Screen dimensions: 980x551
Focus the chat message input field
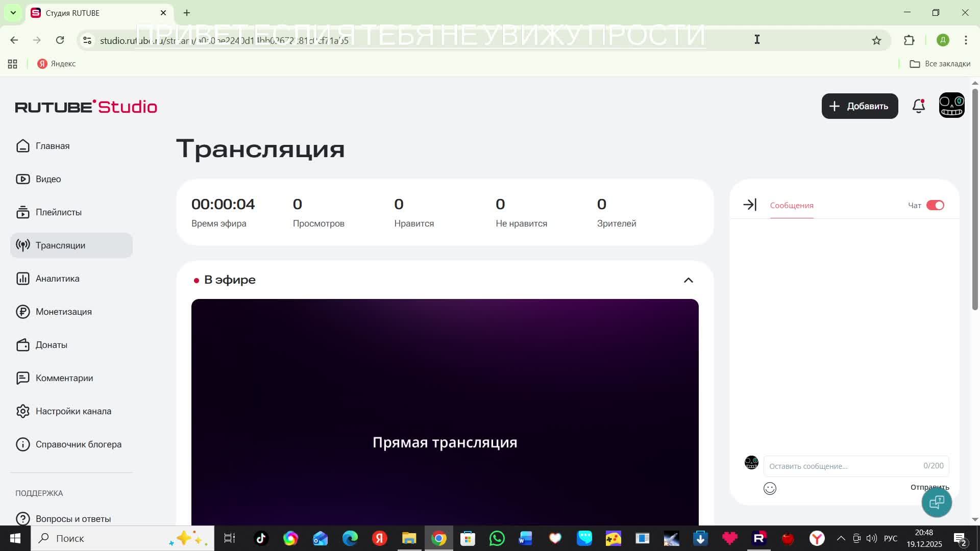pos(842,466)
